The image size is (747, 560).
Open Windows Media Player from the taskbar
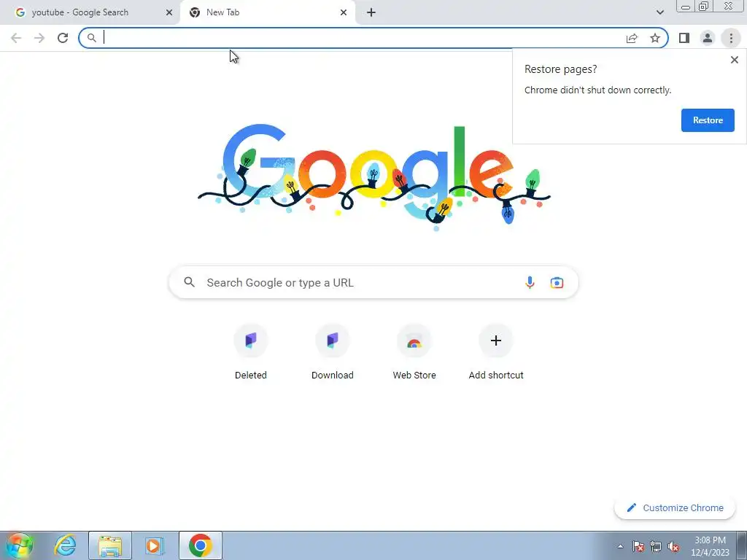point(155,545)
